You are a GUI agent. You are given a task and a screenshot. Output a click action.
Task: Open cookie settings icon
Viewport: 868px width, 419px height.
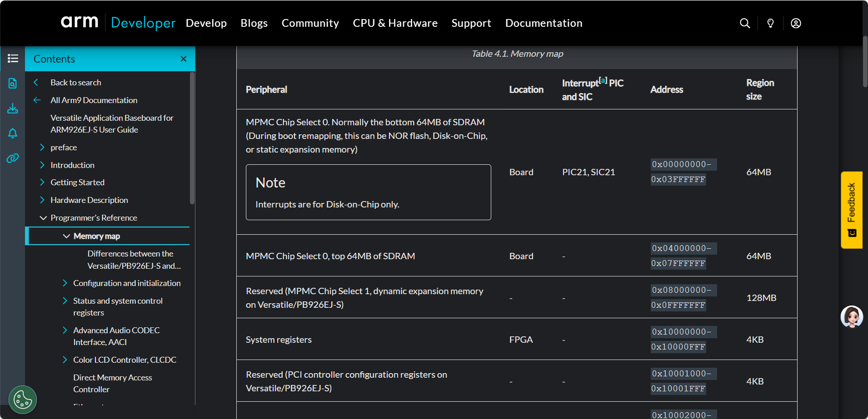click(23, 399)
